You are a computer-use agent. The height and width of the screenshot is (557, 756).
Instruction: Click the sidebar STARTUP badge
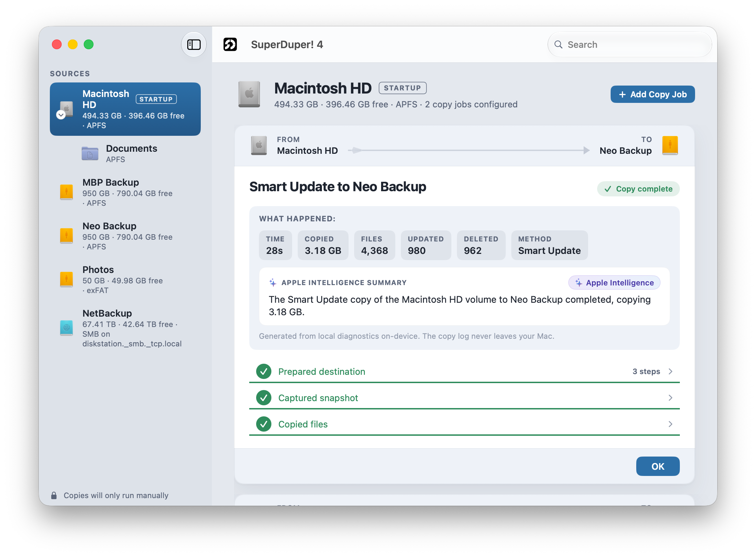point(156,99)
